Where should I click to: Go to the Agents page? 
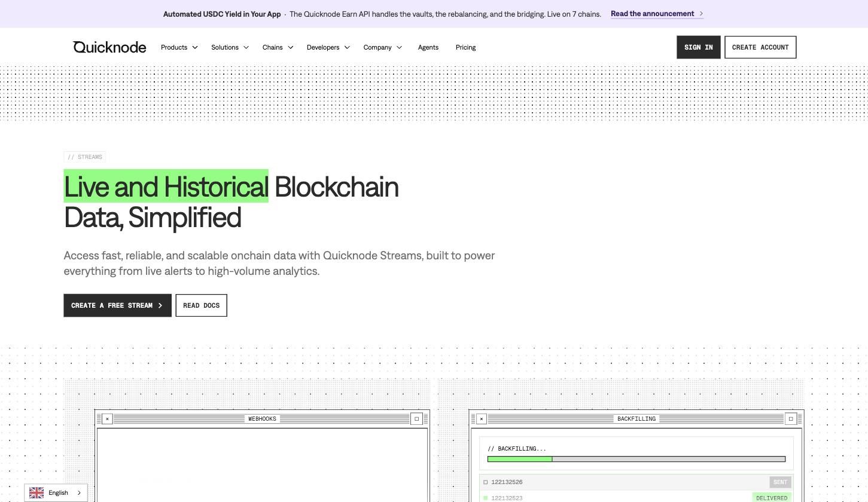pyautogui.click(x=428, y=47)
